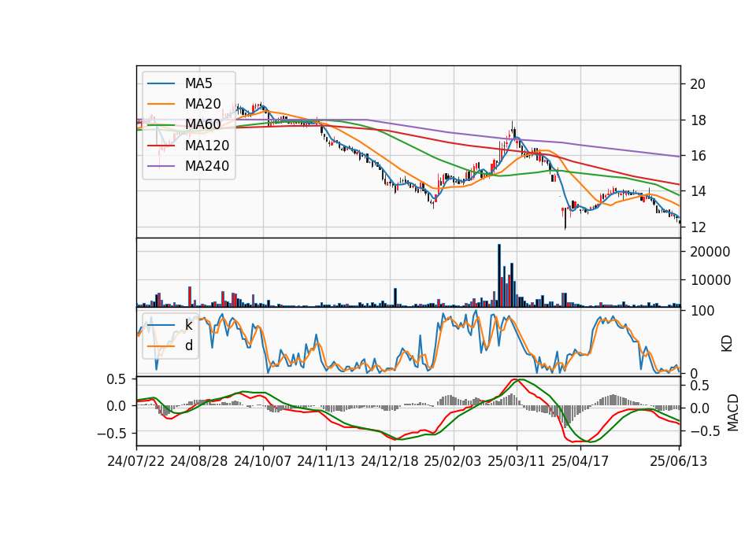This screenshot has width=756, height=543.
Task: Click the price axis value 14
Action: [698, 191]
